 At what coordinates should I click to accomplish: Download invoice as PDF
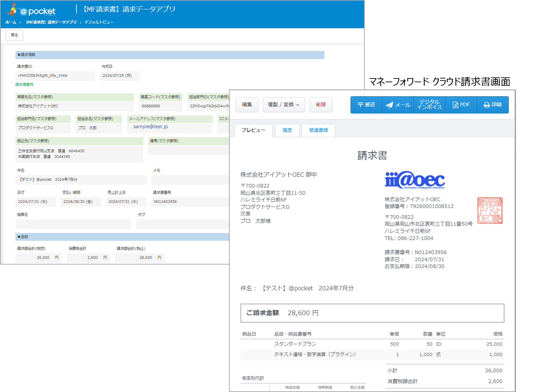pos(461,105)
